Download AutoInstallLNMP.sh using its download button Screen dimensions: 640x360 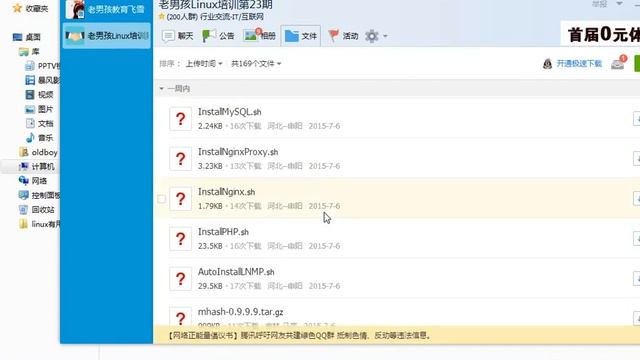(636, 279)
